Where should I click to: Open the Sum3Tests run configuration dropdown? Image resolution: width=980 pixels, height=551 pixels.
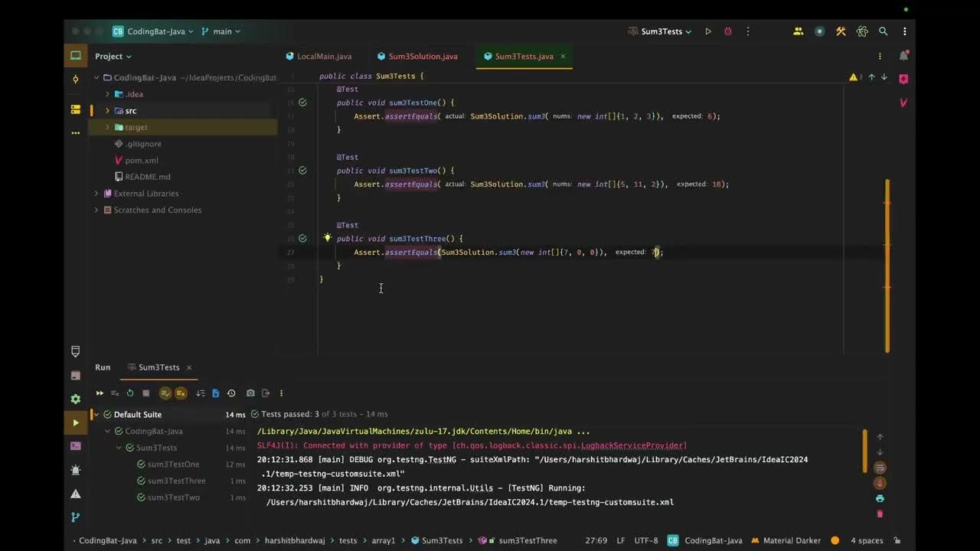660,31
